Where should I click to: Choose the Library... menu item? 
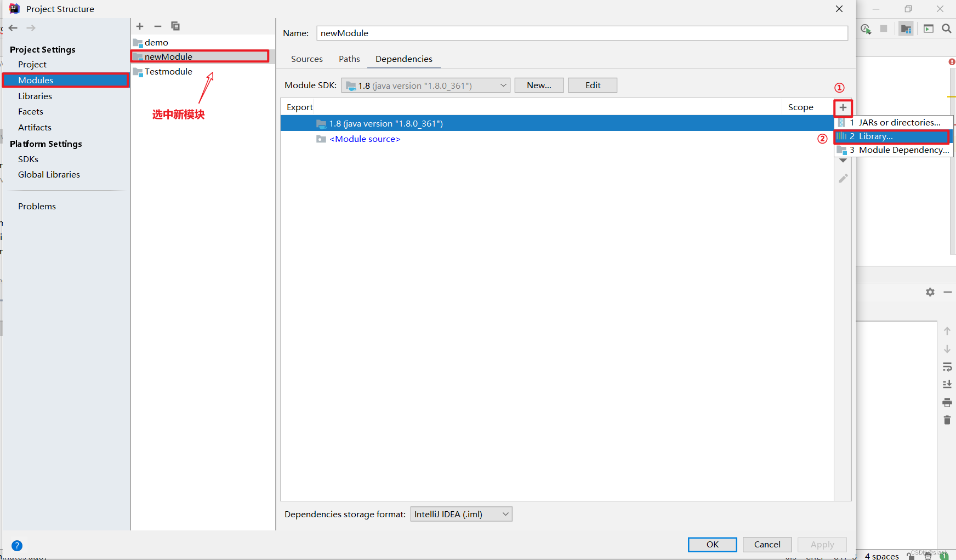894,136
